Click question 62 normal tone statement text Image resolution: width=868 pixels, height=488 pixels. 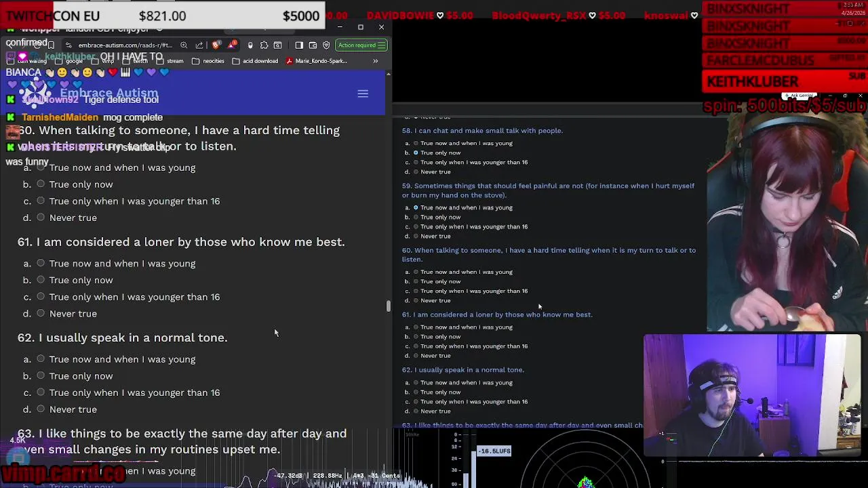[133, 338]
